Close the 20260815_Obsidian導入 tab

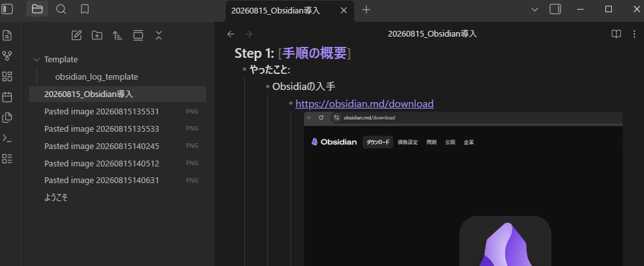pos(344,10)
